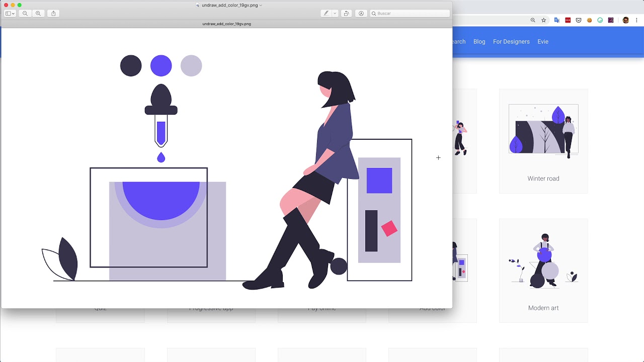Select For Designers in the navigation bar

coord(511,42)
